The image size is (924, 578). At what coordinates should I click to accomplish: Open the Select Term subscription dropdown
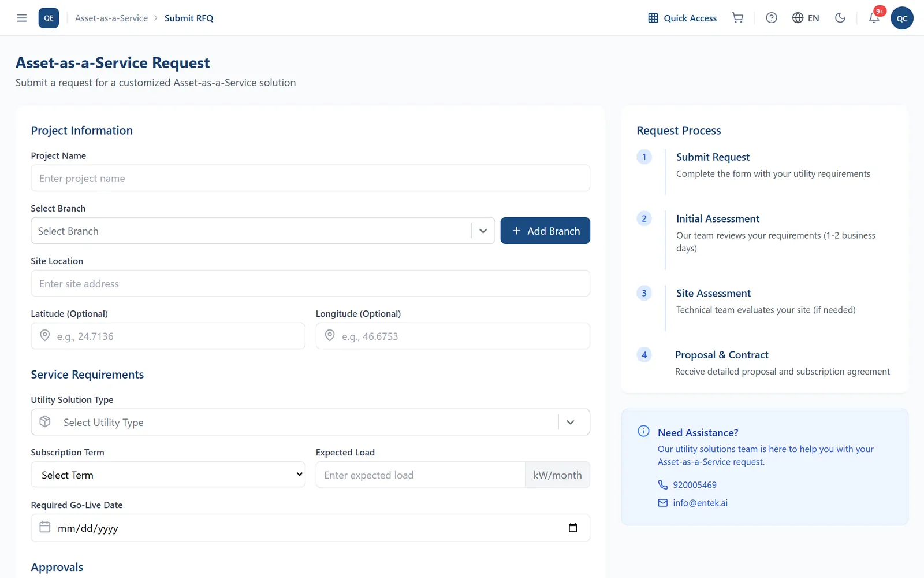tap(168, 475)
